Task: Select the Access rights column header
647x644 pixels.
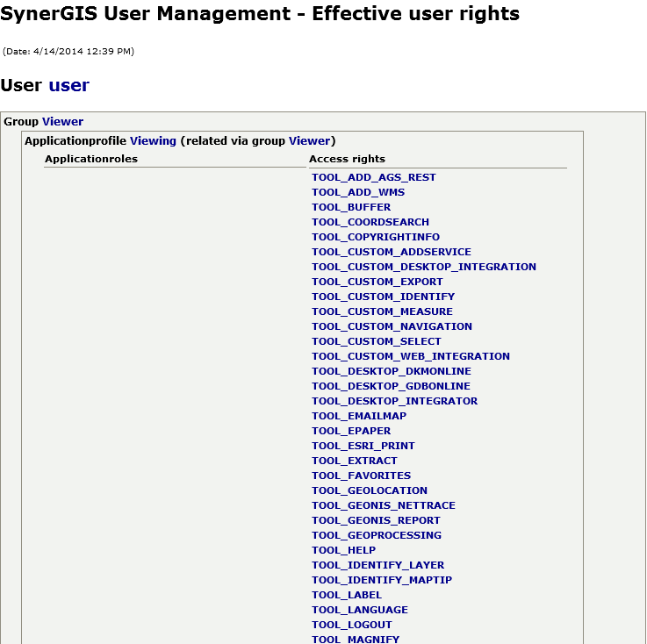Action: tap(347, 159)
